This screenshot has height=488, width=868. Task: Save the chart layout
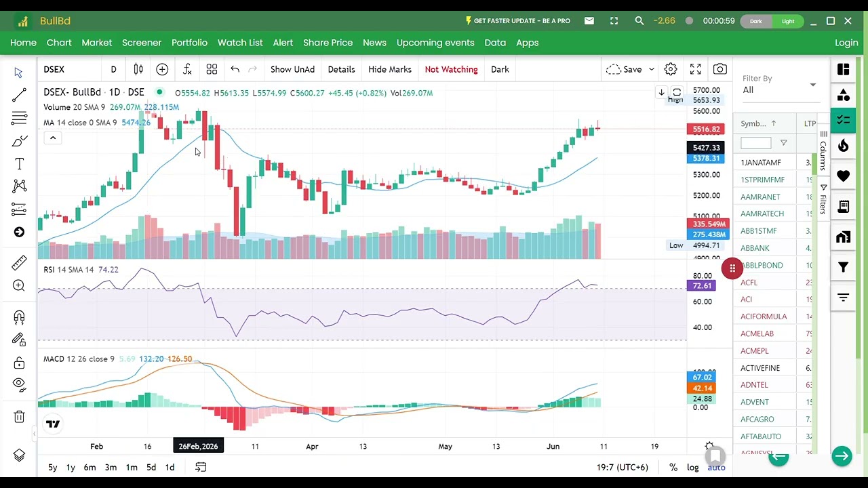pos(624,69)
